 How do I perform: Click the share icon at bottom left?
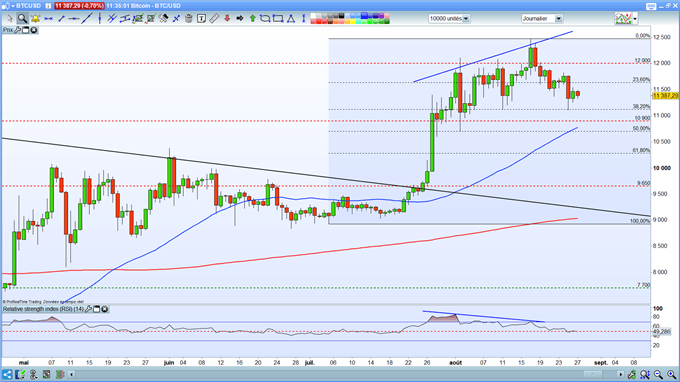tap(7, 374)
